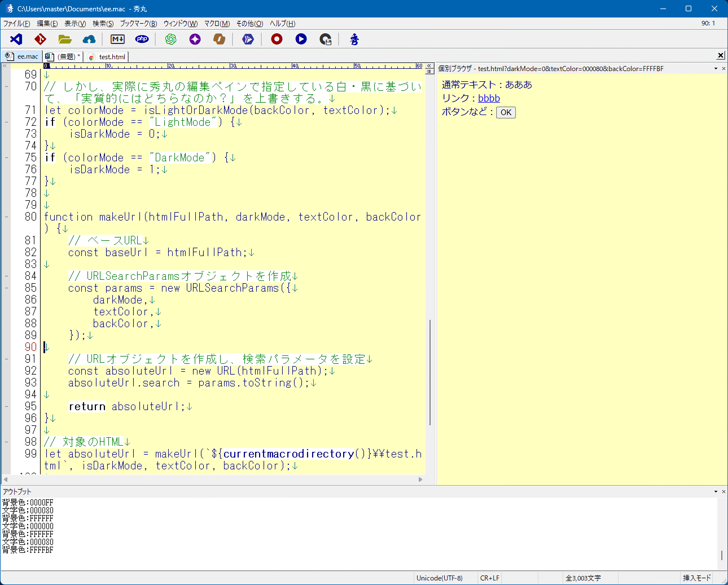This screenshot has height=585, width=728.
Task: Click the editor vertical scrollbar thumb
Action: click(x=430, y=372)
